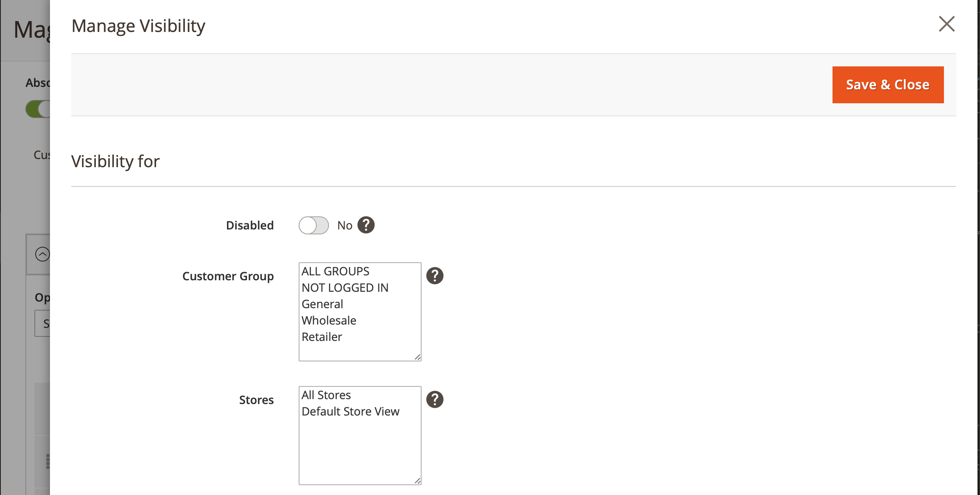Open the help tooltip next to Disabled
This screenshot has height=495, width=980.
pyautogui.click(x=366, y=225)
